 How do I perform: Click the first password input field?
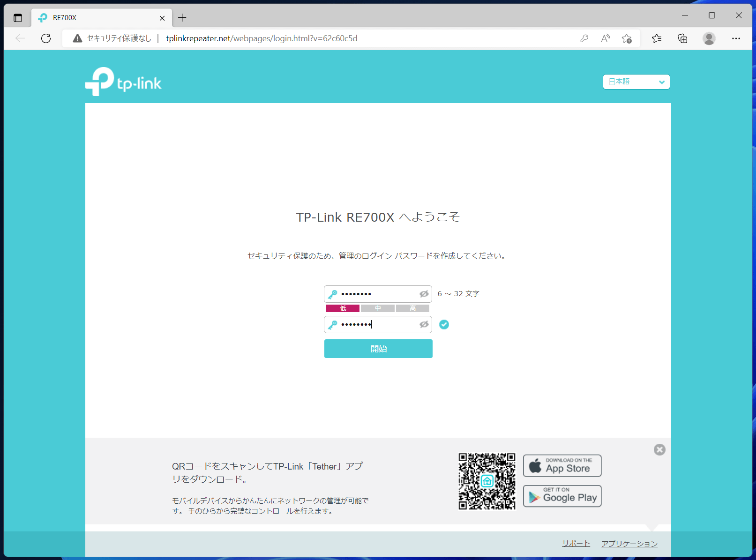(x=378, y=294)
